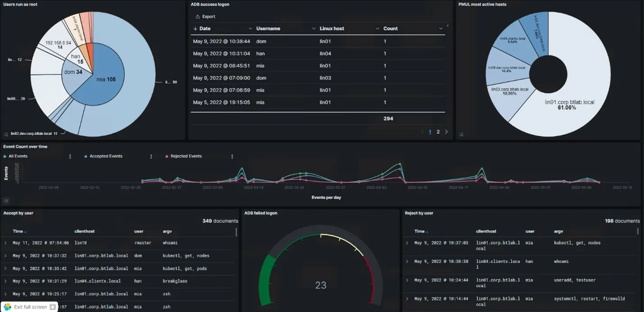This screenshot has width=644, height=312.
Task: Click Reject by user table scrollbar
Action: point(638,231)
